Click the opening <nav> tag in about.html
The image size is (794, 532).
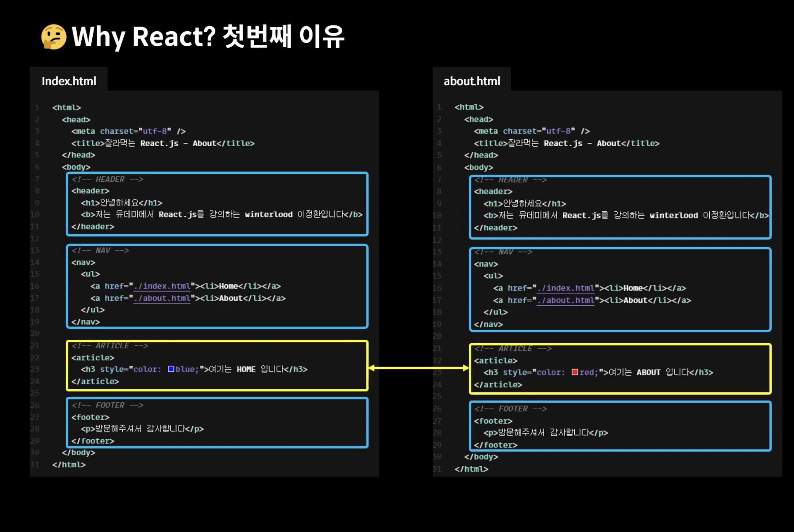coord(486,264)
